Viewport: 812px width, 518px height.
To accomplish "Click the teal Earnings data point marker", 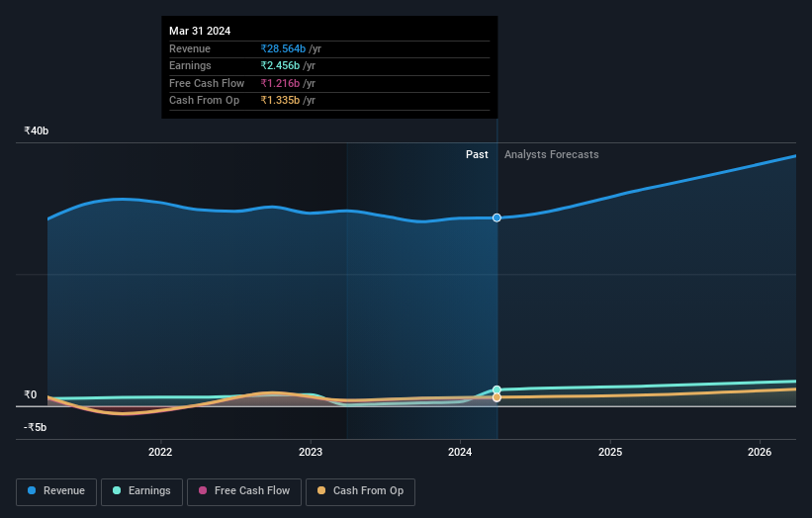I will tap(496, 389).
